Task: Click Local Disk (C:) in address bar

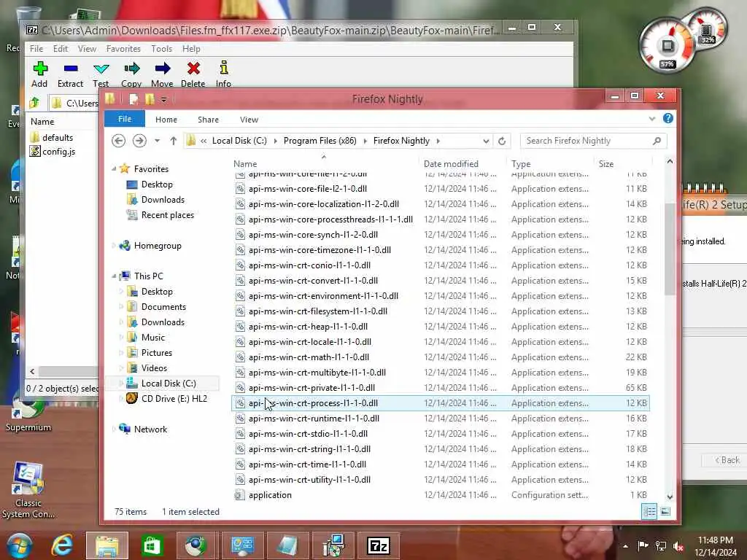Action: [x=239, y=141]
